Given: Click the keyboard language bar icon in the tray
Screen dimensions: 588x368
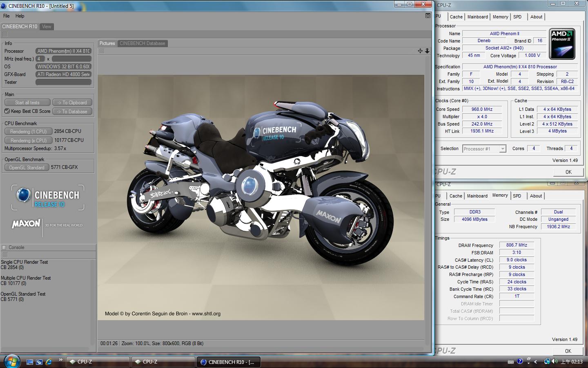Looking at the screenshot, I should click(x=510, y=361).
